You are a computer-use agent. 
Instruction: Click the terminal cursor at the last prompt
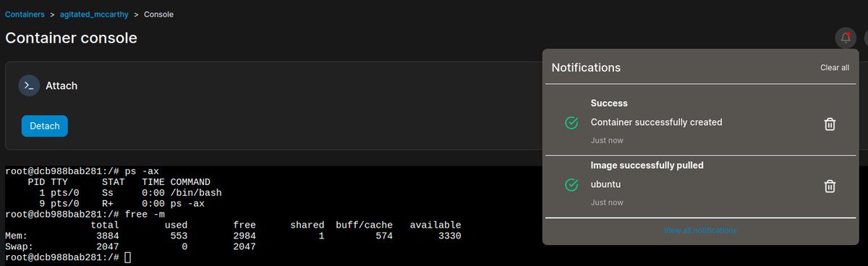127,257
